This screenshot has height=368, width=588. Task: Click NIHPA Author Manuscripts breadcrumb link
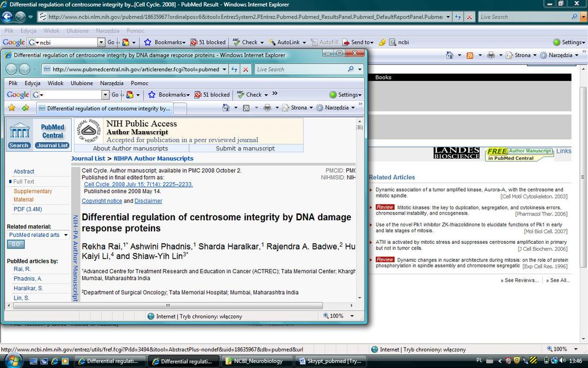point(153,159)
